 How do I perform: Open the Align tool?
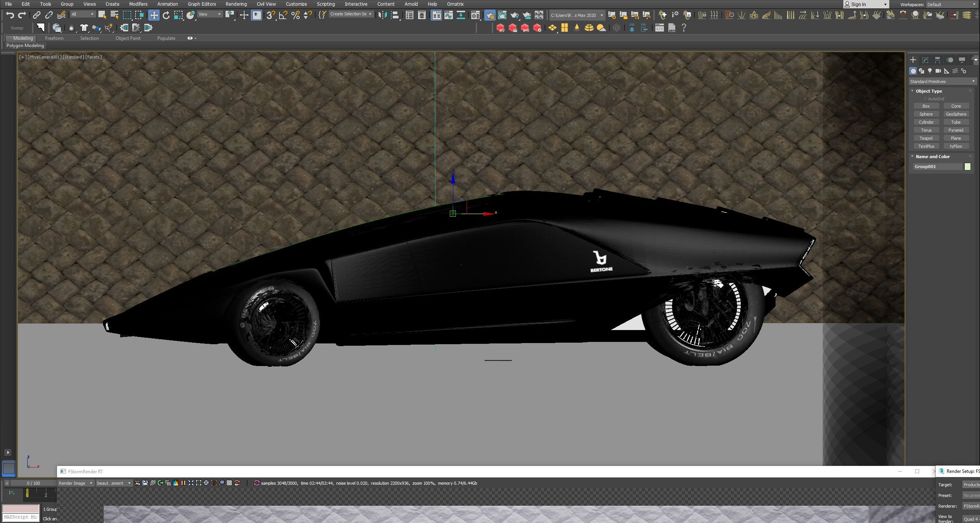(395, 15)
